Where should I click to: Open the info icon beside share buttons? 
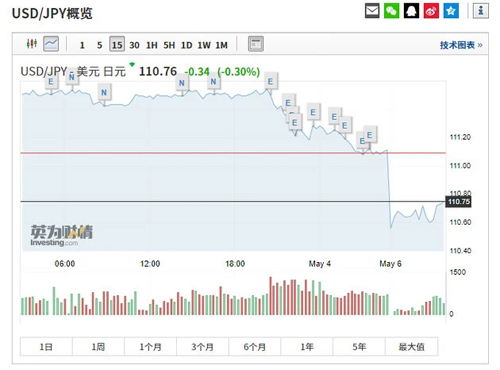pos(481,11)
